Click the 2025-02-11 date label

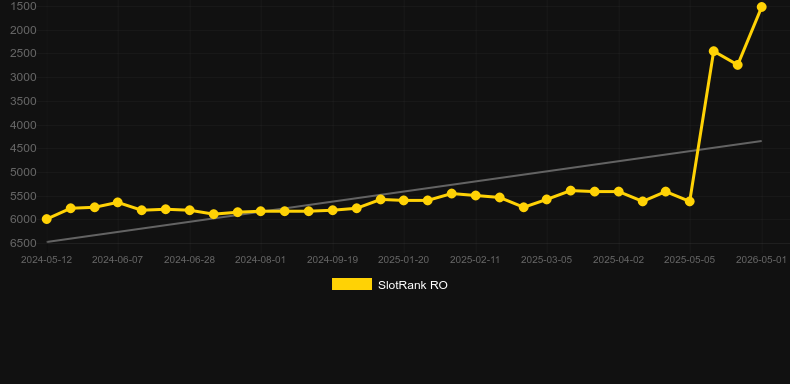(475, 260)
